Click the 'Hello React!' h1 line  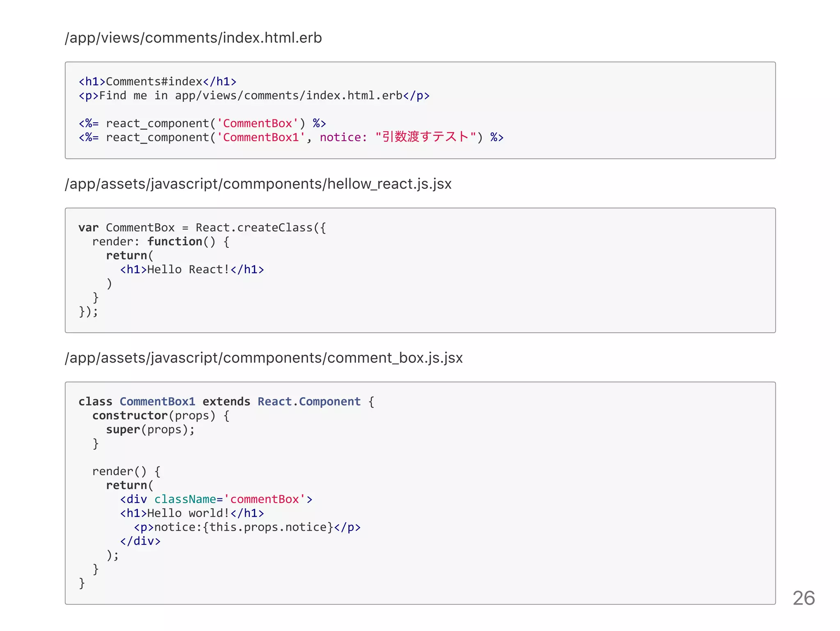coord(192,269)
